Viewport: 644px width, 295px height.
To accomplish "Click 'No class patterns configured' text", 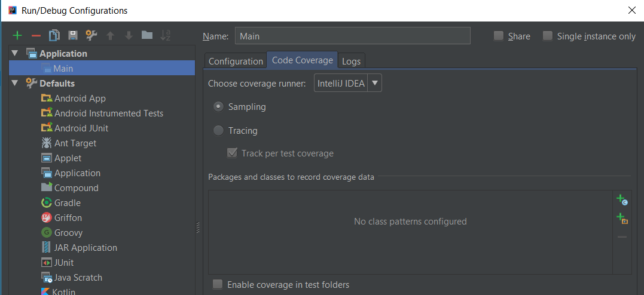I will pos(410,222).
